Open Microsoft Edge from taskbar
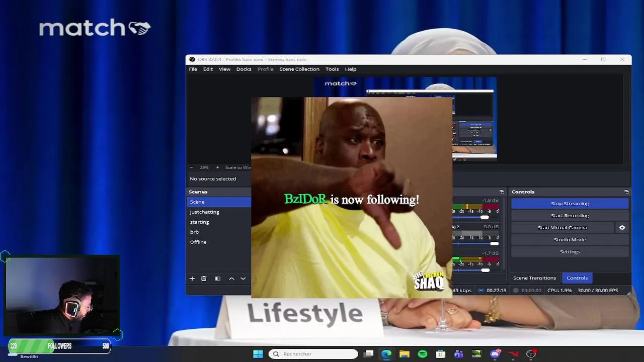The width and height of the screenshot is (644, 362). 386,354
